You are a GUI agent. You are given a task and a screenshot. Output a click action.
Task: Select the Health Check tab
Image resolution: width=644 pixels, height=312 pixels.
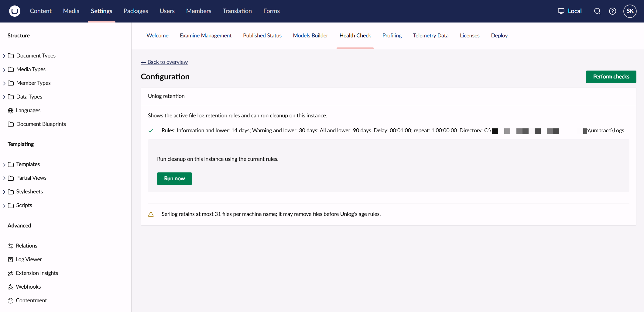(x=355, y=36)
